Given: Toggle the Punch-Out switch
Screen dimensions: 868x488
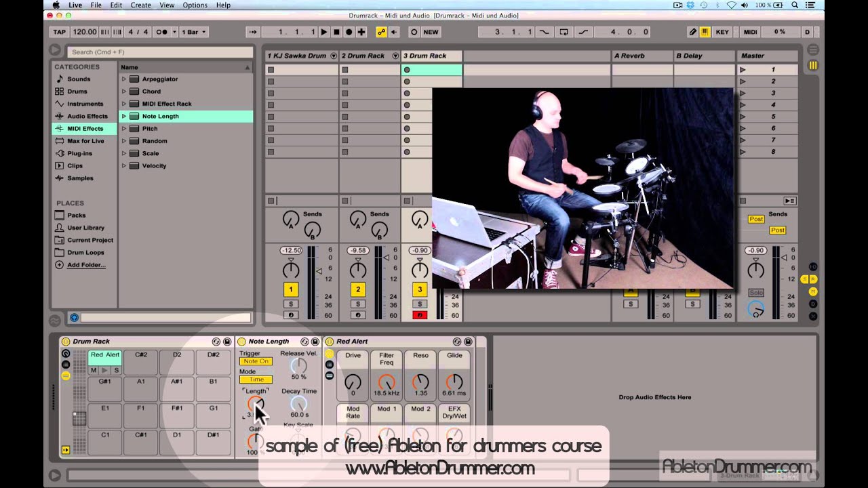Looking at the screenshot, I should point(583,32).
